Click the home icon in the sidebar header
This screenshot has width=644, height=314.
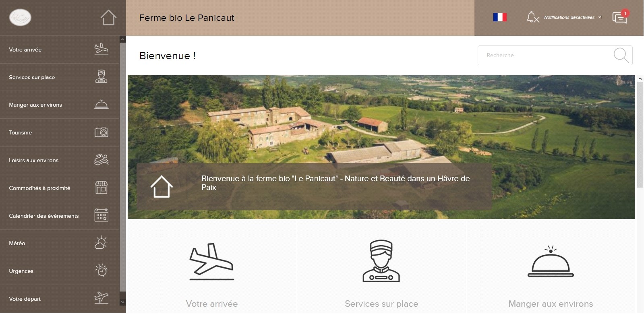108,18
